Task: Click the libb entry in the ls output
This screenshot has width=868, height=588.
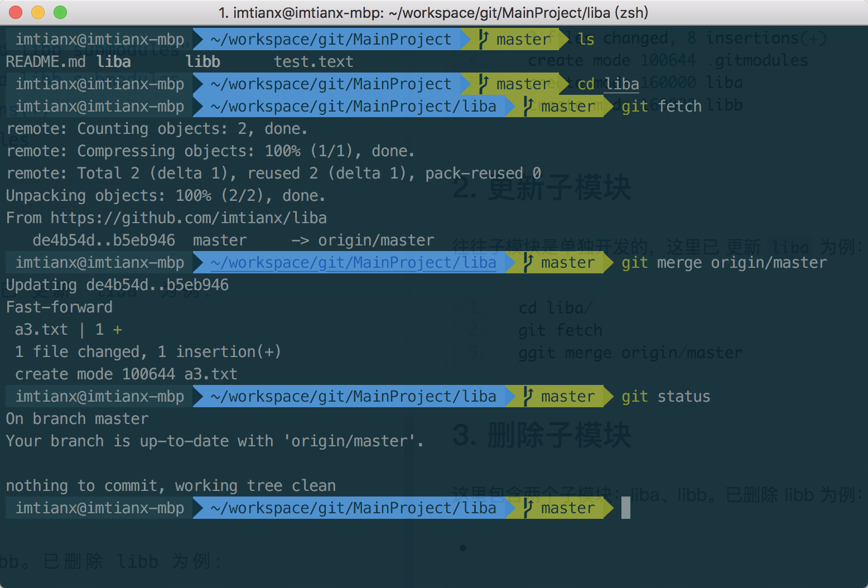Action: tap(203, 61)
